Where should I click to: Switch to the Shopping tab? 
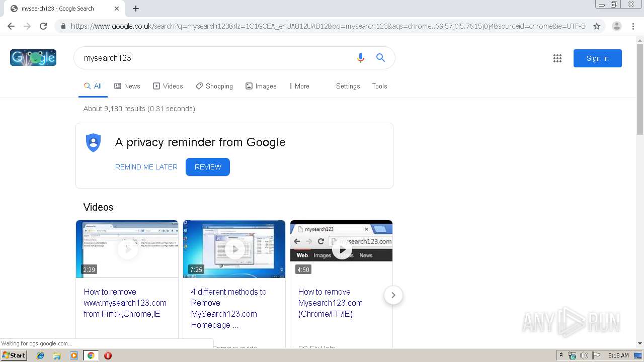tap(214, 86)
